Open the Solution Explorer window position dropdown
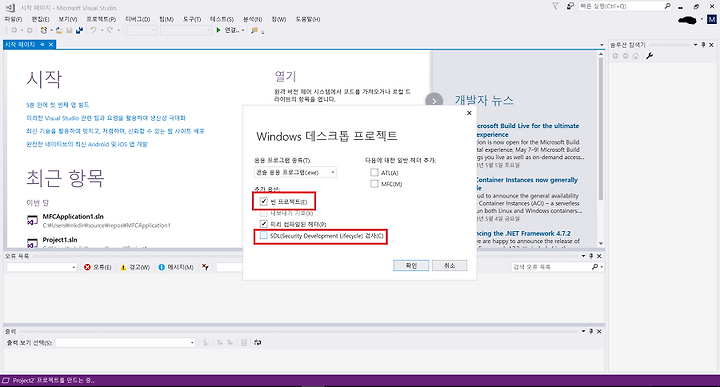 tap(695, 45)
